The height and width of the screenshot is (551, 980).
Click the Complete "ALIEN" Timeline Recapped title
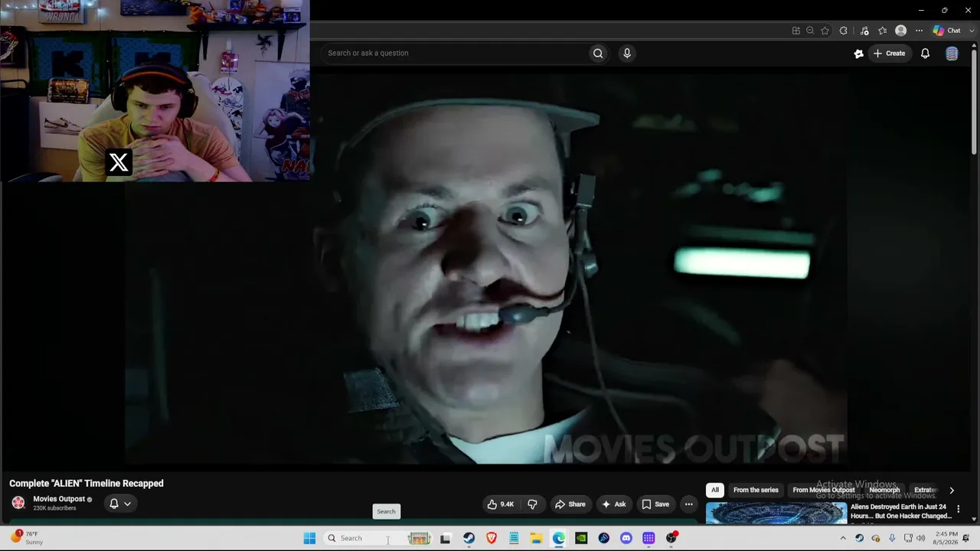[x=87, y=484]
